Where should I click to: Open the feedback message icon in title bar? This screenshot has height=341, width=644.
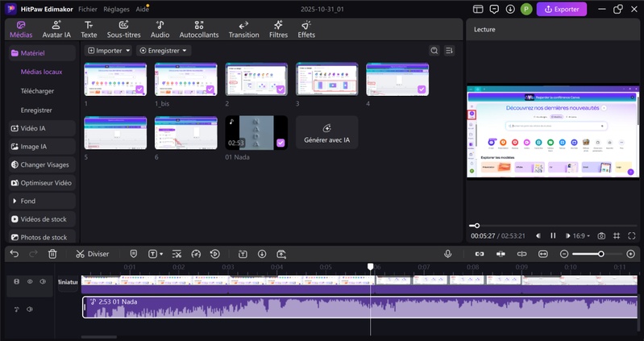pos(494,9)
